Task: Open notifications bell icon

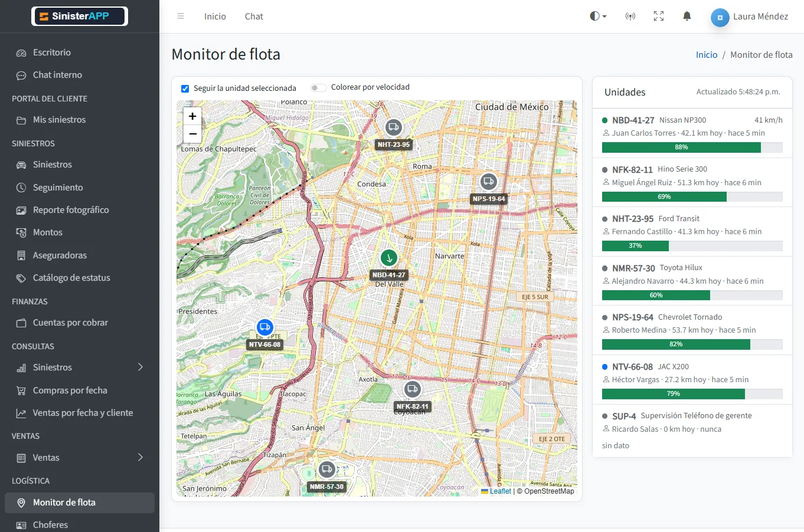Action: 687,17
